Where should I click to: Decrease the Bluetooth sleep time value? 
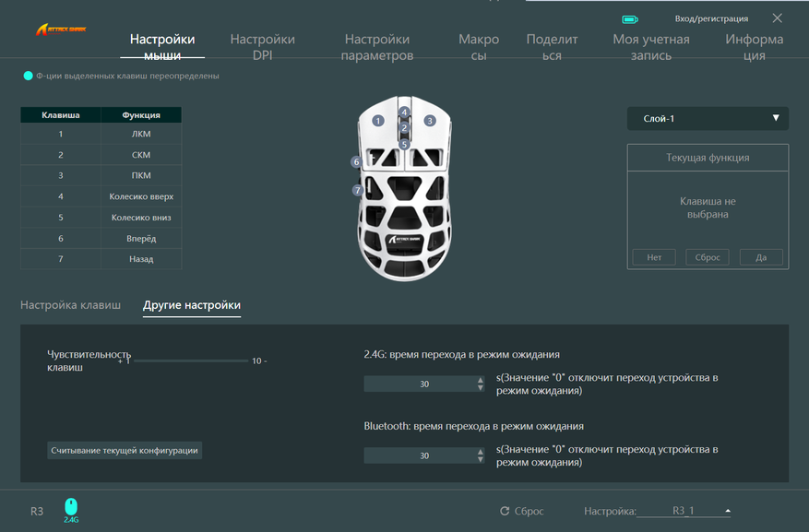tap(481, 459)
